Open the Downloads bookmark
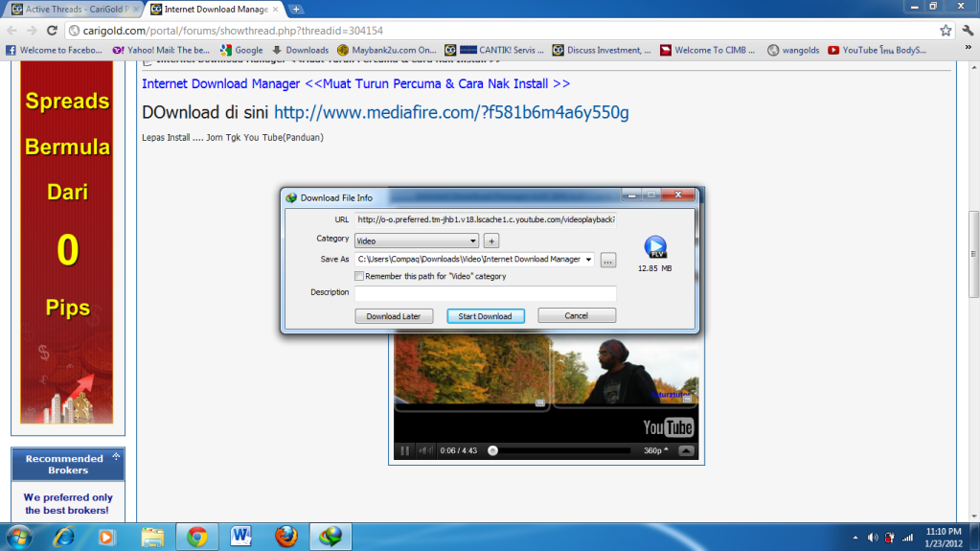This screenshot has height=551, width=980. 300,50
